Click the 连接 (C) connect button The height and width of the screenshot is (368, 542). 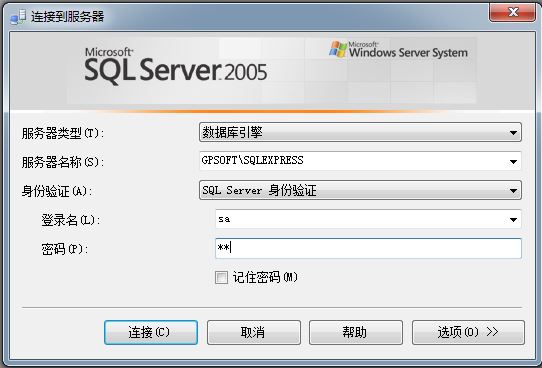[151, 332]
